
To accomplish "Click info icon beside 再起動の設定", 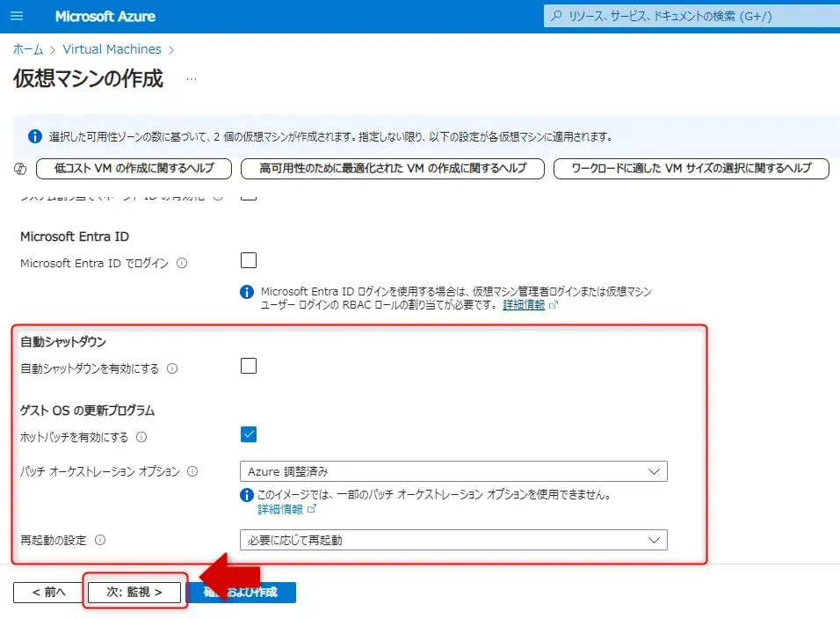I will point(100,540).
